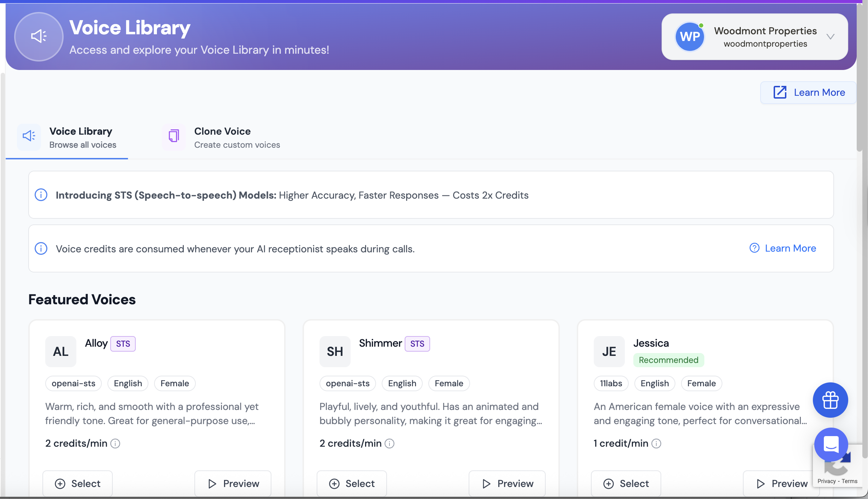Expand the Woodmont Properties account dropdown
Viewport: 868px width, 499px height.
pos(831,37)
